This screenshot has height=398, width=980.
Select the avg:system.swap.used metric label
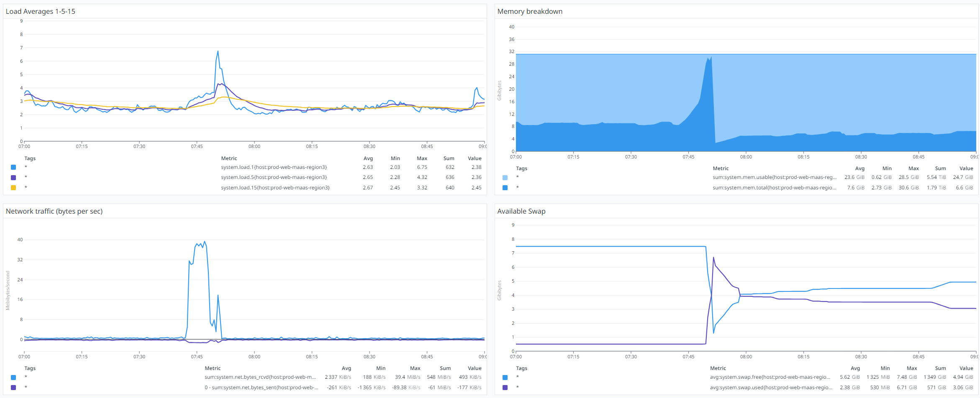coord(770,388)
